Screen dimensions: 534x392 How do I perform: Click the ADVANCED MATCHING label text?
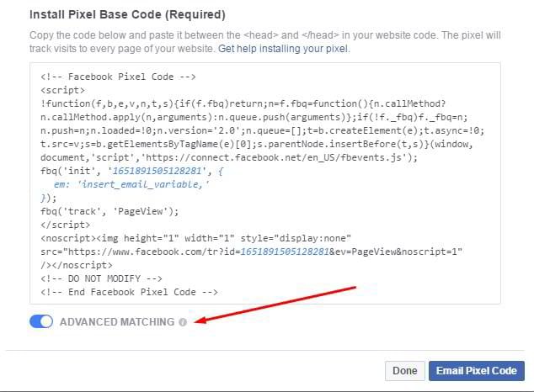click(x=117, y=322)
